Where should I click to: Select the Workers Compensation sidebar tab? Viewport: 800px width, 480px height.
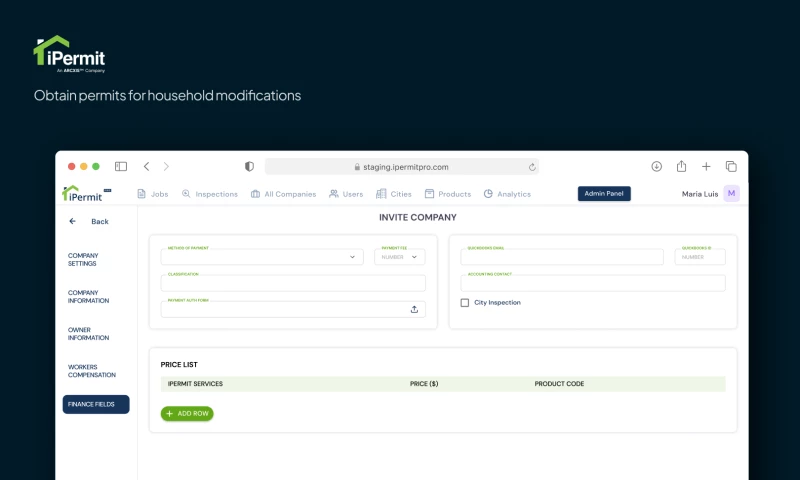92,371
